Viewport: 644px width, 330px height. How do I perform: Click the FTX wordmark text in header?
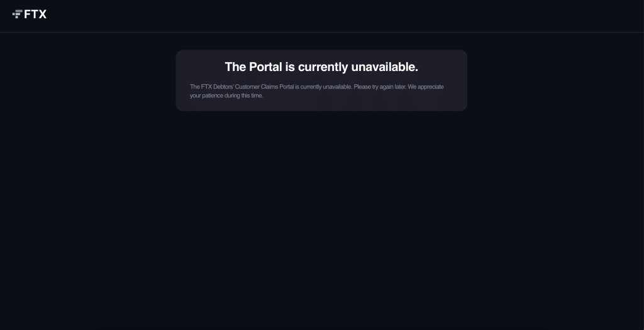tap(35, 14)
